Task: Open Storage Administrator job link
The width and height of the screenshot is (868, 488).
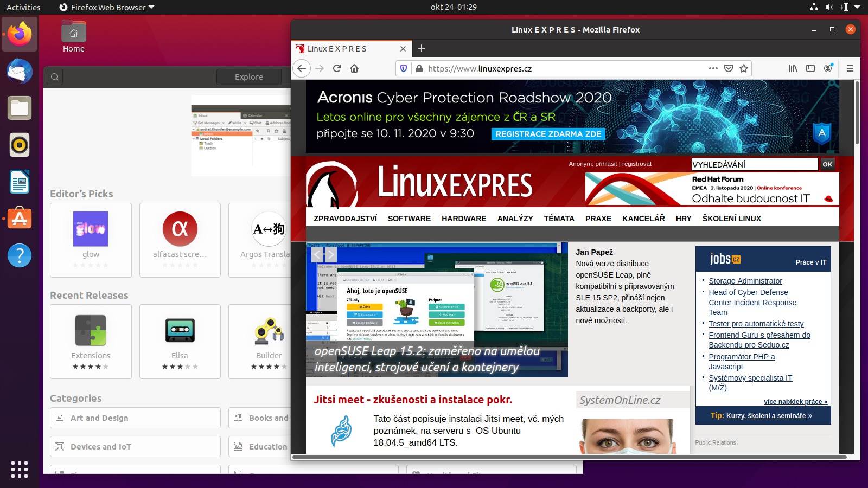Action: pyautogui.click(x=745, y=281)
